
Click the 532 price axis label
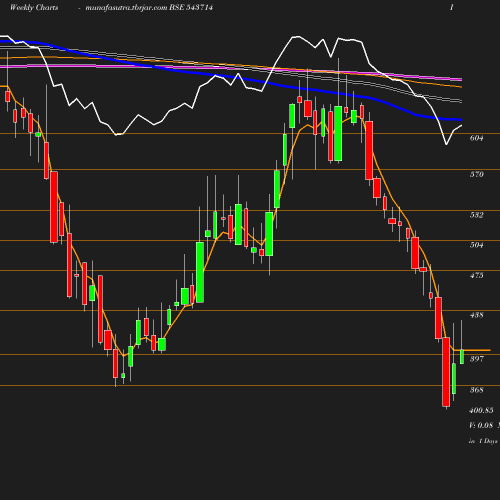pos(476,215)
